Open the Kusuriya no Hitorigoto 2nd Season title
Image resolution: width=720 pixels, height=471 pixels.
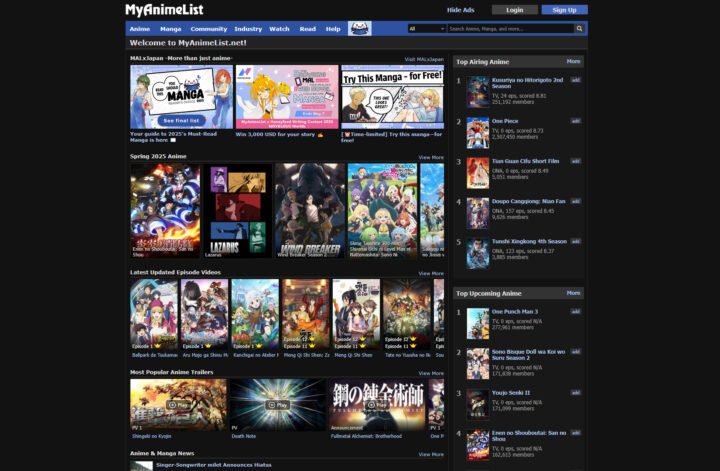[527, 83]
